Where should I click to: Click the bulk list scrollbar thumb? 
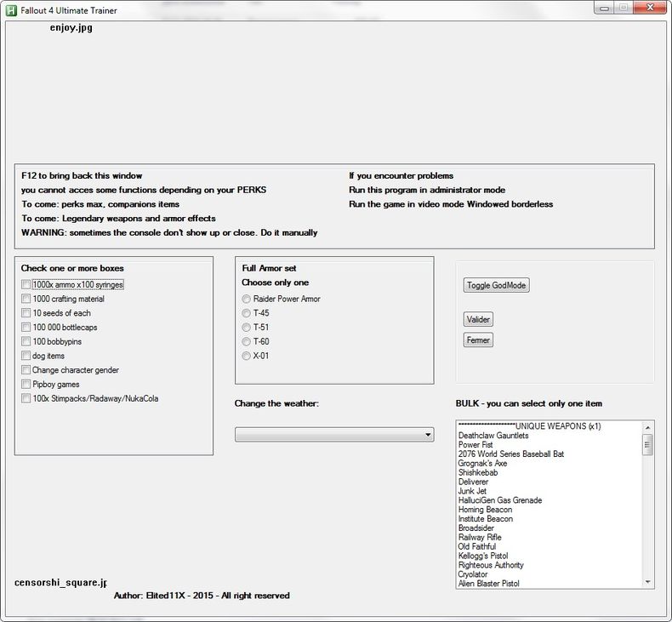coord(647,445)
